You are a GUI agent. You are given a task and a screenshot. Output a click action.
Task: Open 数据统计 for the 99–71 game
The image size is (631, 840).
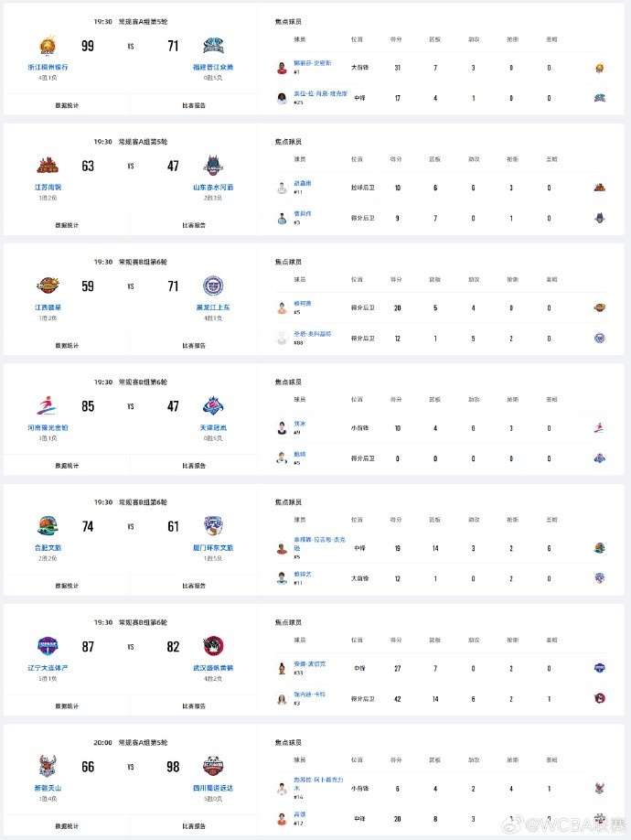tap(67, 105)
